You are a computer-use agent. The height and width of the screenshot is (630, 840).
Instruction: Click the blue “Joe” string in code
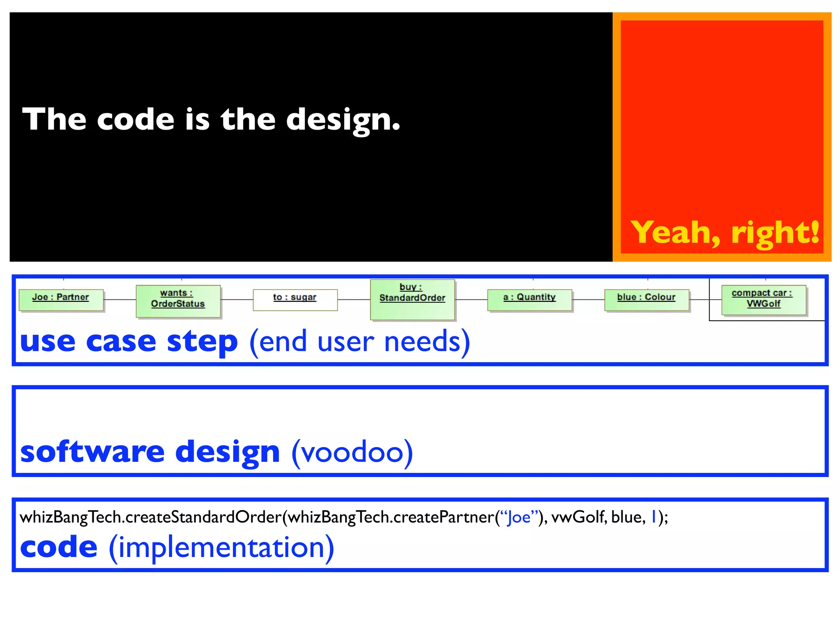point(519,517)
